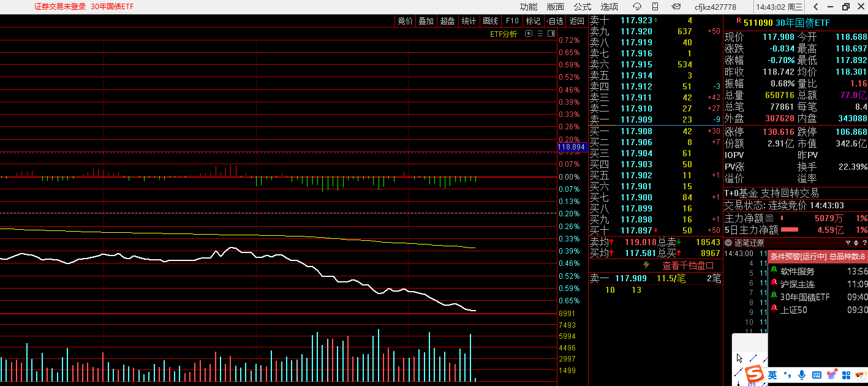This screenshot has width=868, height=386.
Task: Click the green bell beside 软件服务
Action: click(x=774, y=270)
